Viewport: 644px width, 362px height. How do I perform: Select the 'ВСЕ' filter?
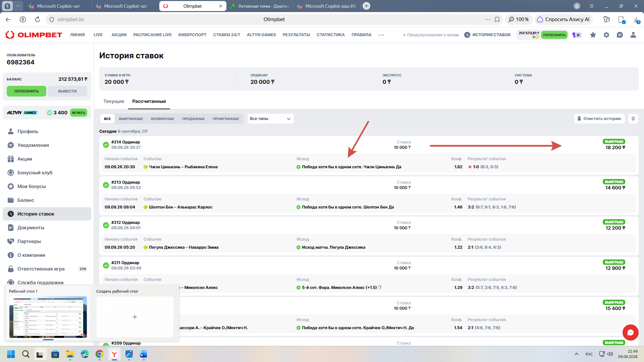coord(107,119)
